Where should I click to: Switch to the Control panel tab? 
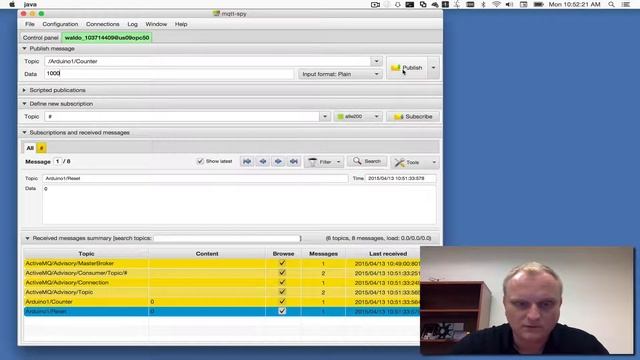[40, 38]
